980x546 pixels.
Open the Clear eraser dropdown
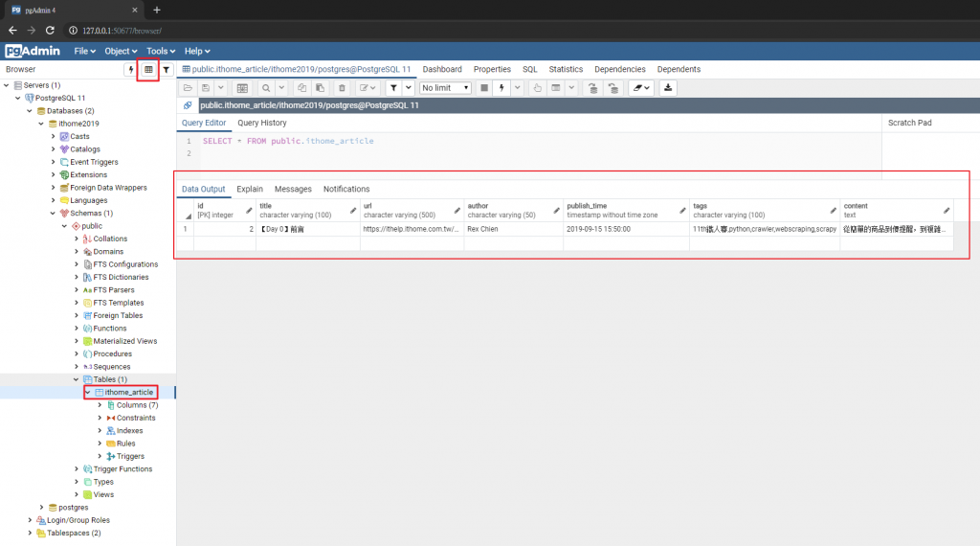pyautogui.click(x=641, y=88)
